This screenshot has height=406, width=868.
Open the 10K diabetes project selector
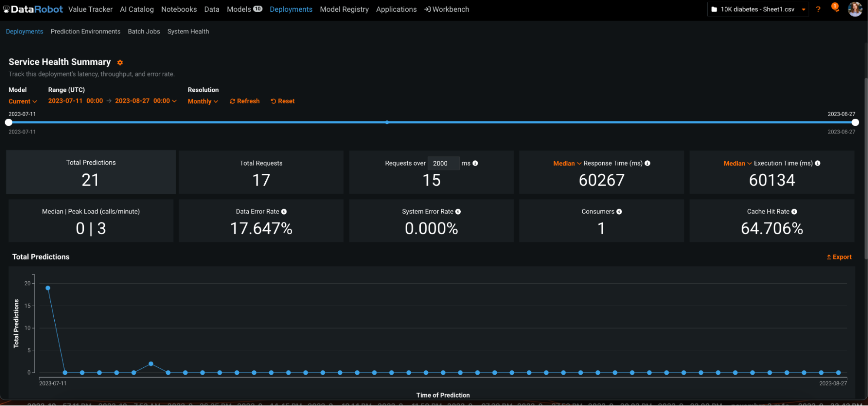click(x=758, y=9)
